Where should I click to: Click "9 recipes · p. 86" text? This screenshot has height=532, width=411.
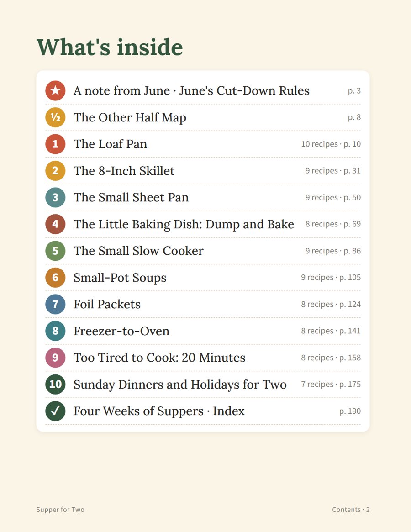tap(333, 251)
